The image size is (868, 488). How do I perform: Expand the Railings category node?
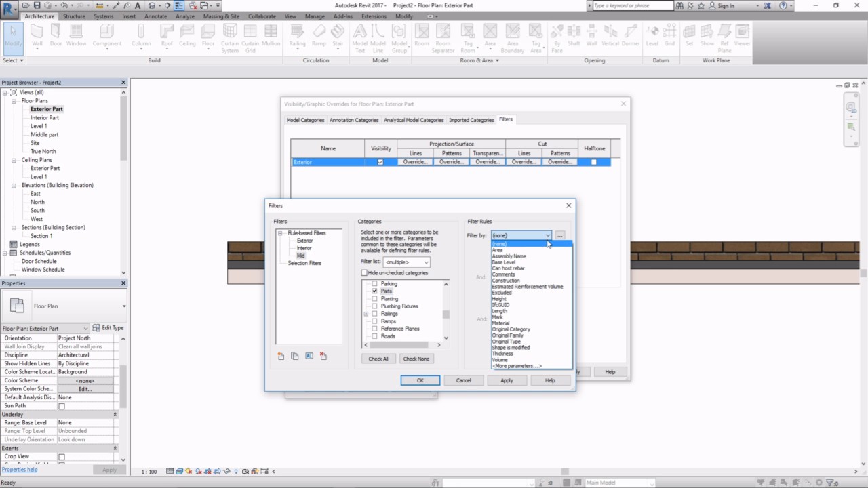tap(366, 314)
